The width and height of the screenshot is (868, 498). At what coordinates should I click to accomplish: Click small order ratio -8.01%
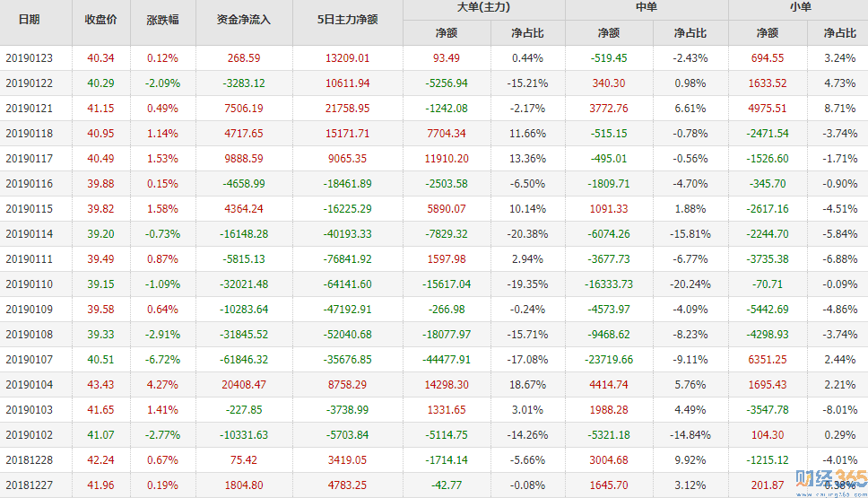[x=840, y=410]
